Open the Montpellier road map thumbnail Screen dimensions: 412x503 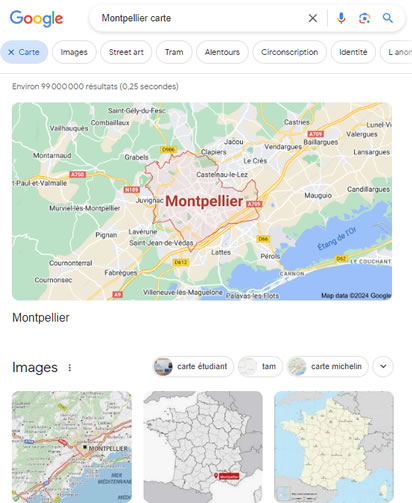click(x=72, y=447)
